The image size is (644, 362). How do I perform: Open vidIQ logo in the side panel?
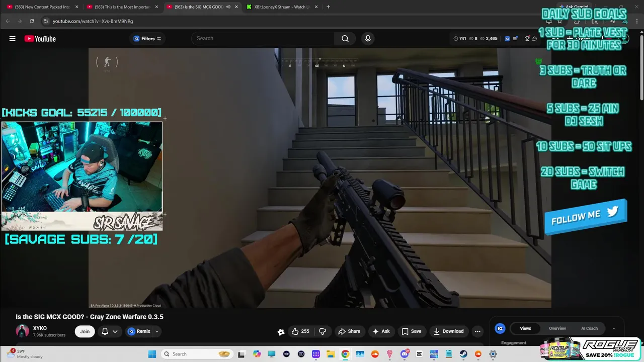[x=500, y=328]
